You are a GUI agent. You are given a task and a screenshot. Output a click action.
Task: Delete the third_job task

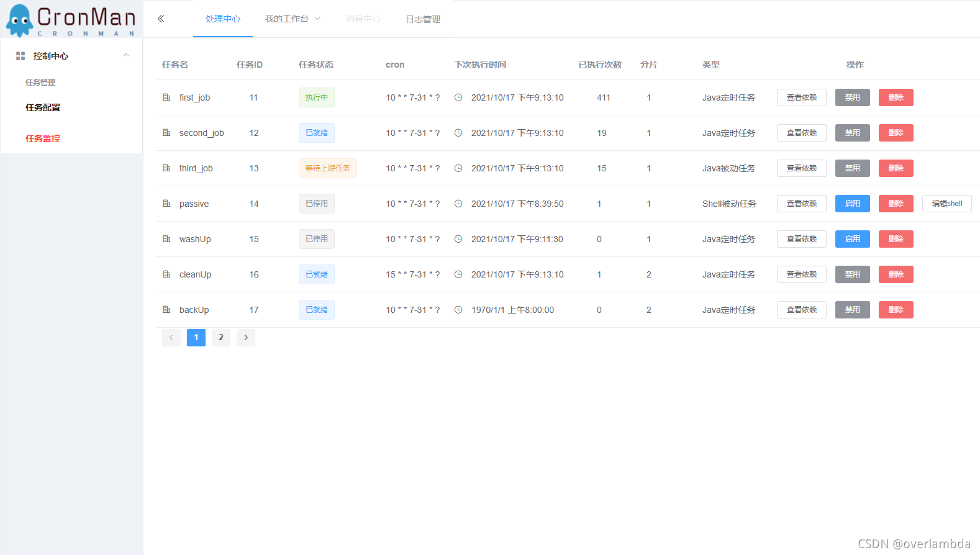[896, 168]
